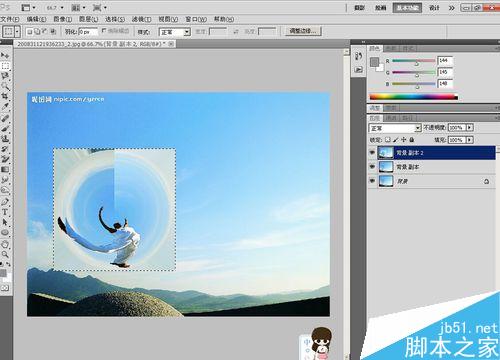
Task: Select the Pen tool
Action: click(x=5, y=201)
